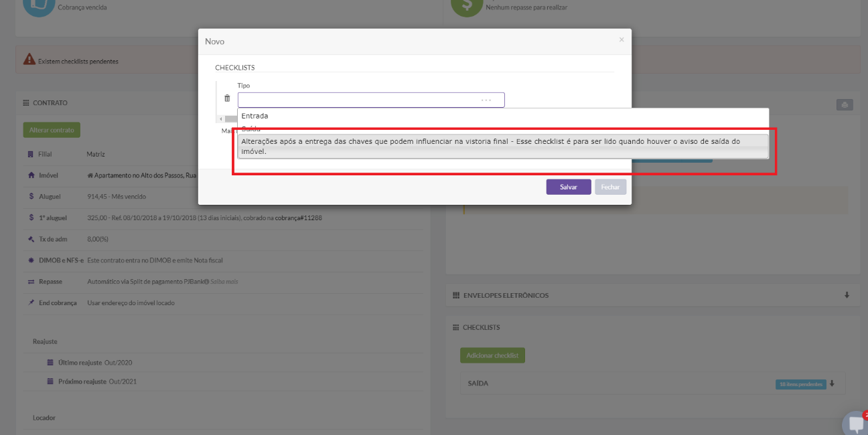Click the house icon next to Imóvel
Screen dimensions: 868x435
(x=31, y=175)
